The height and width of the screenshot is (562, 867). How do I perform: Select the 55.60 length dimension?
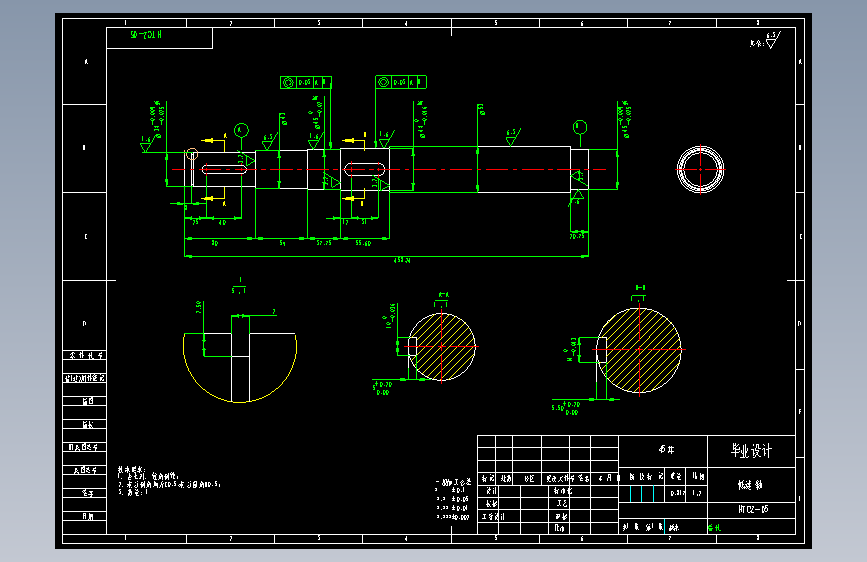pyautogui.click(x=363, y=243)
